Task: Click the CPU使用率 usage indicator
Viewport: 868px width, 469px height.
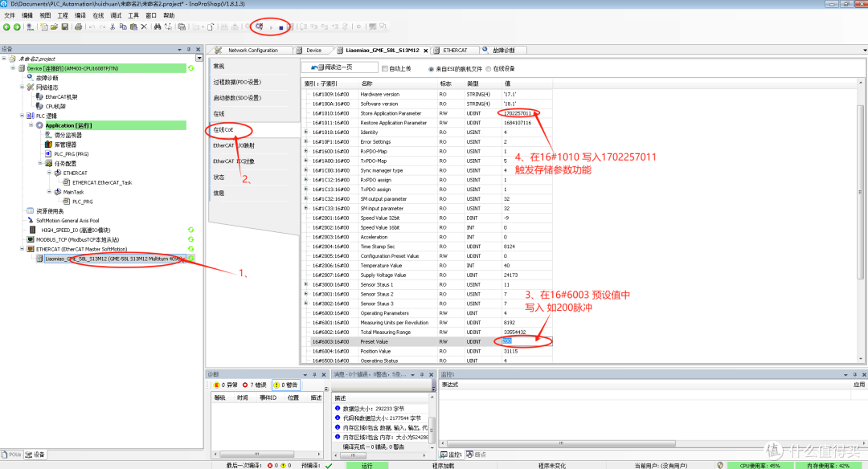Action: tap(760, 466)
